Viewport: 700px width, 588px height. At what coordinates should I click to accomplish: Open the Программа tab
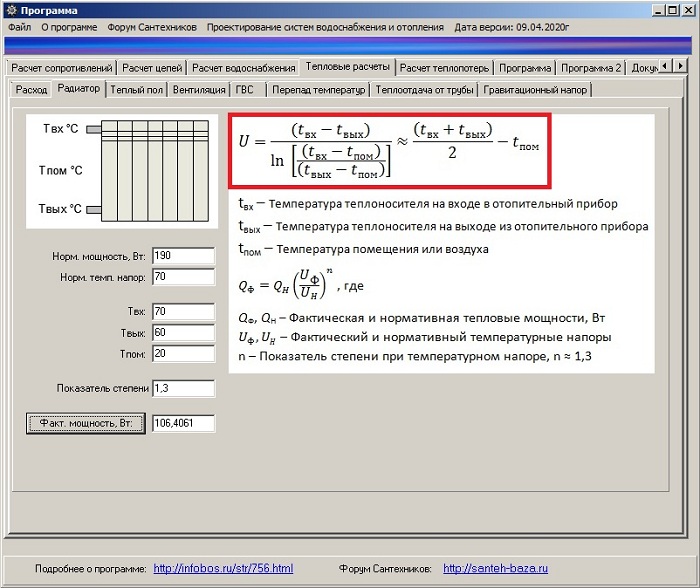(525, 68)
